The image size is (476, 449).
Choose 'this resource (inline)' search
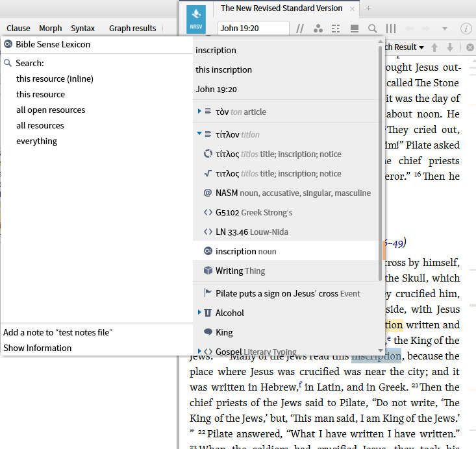(55, 79)
